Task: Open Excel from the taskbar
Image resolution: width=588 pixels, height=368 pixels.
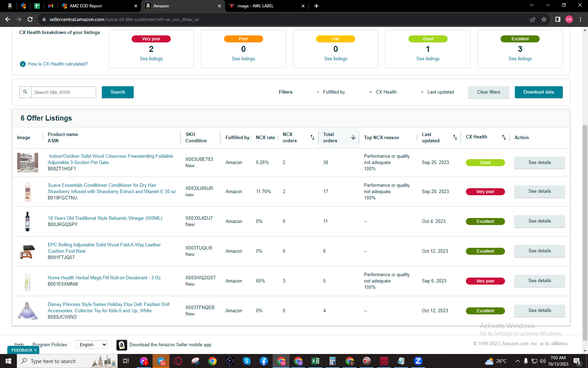Action: pyautogui.click(x=315, y=361)
